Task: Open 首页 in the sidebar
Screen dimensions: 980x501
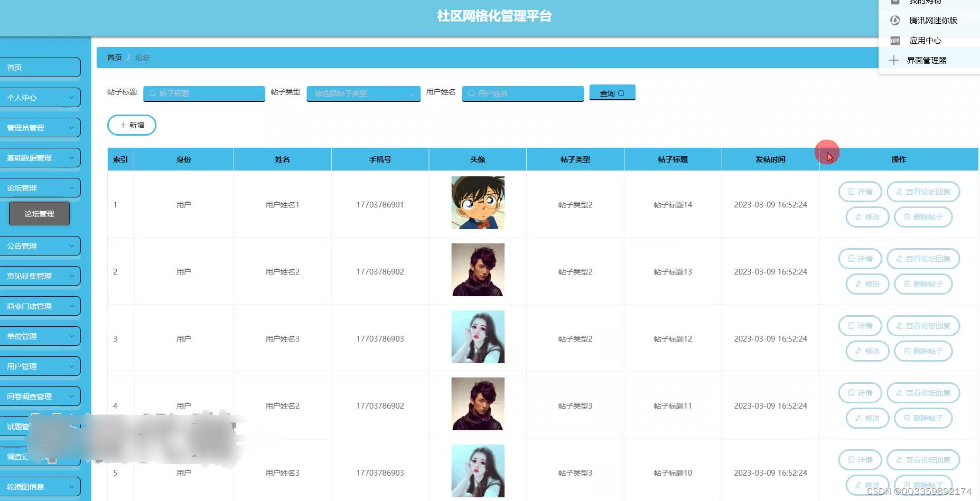Action: tap(40, 68)
